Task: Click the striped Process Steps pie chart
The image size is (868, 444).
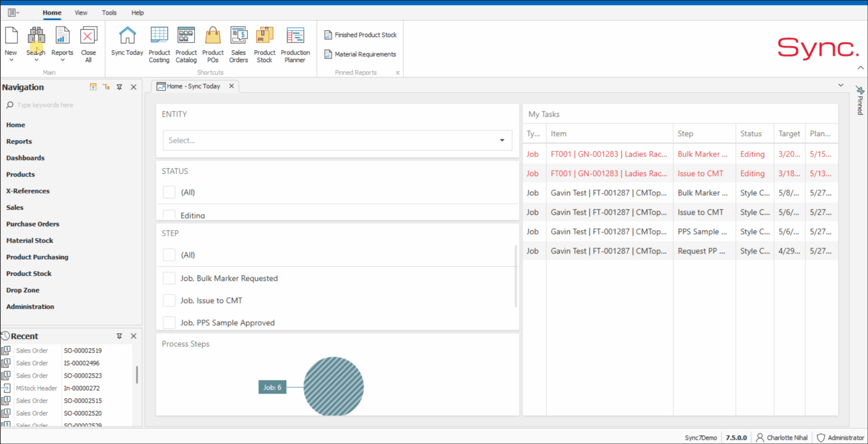Action: click(x=333, y=386)
